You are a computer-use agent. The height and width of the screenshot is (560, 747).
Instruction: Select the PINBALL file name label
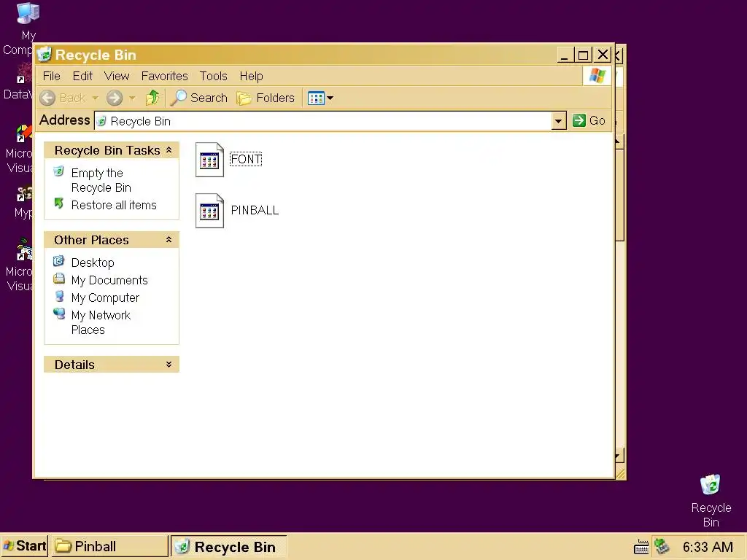pyautogui.click(x=255, y=210)
